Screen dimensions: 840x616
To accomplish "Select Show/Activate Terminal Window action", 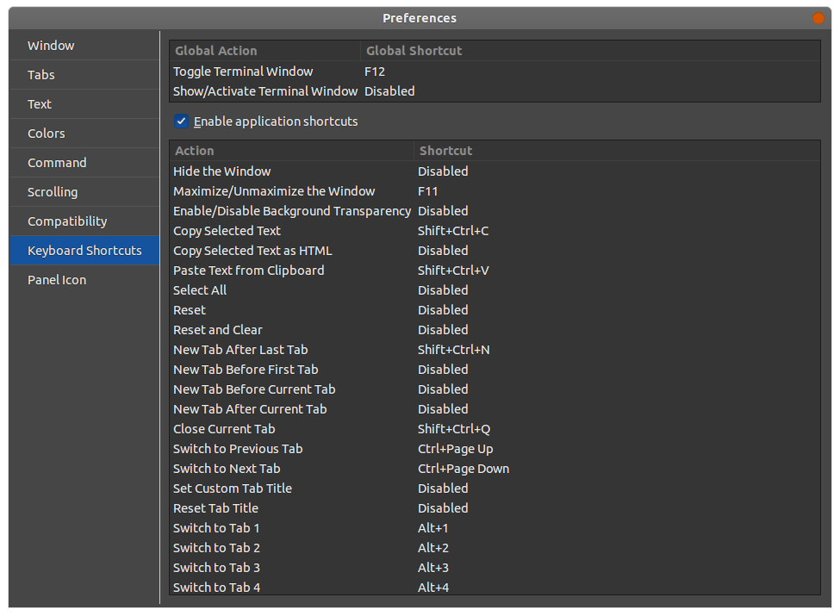I will pyautogui.click(x=265, y=91).
